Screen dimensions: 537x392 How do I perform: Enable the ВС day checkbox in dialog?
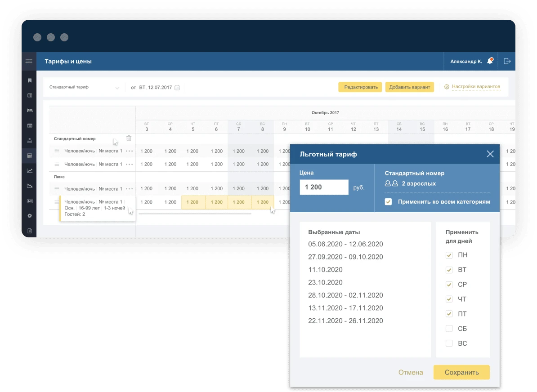(x=449, y=343)
